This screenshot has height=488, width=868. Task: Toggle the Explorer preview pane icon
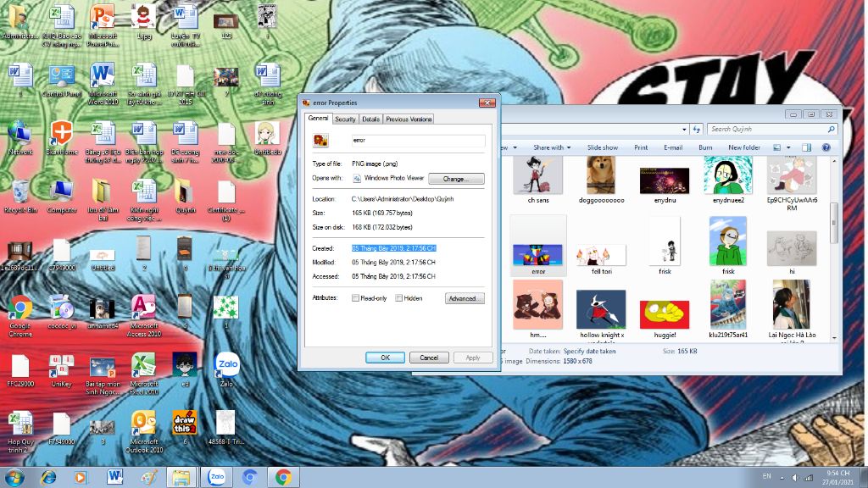[807, 147]
